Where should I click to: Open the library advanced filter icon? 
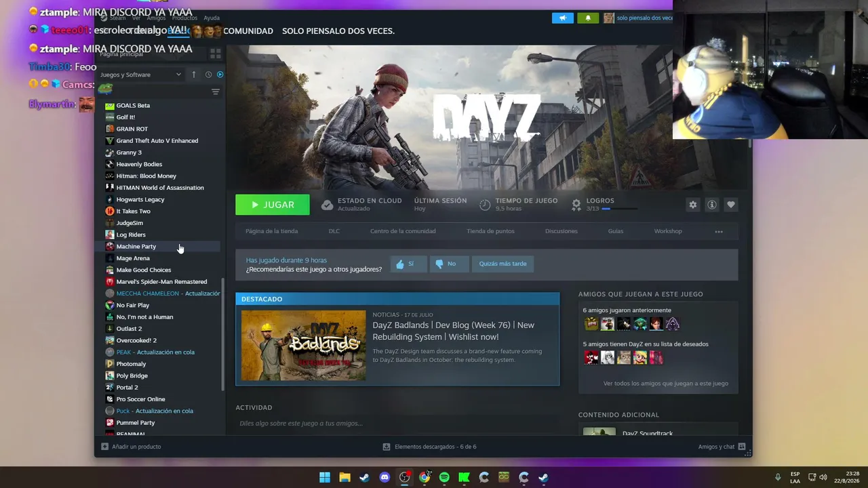click(216, 92)
